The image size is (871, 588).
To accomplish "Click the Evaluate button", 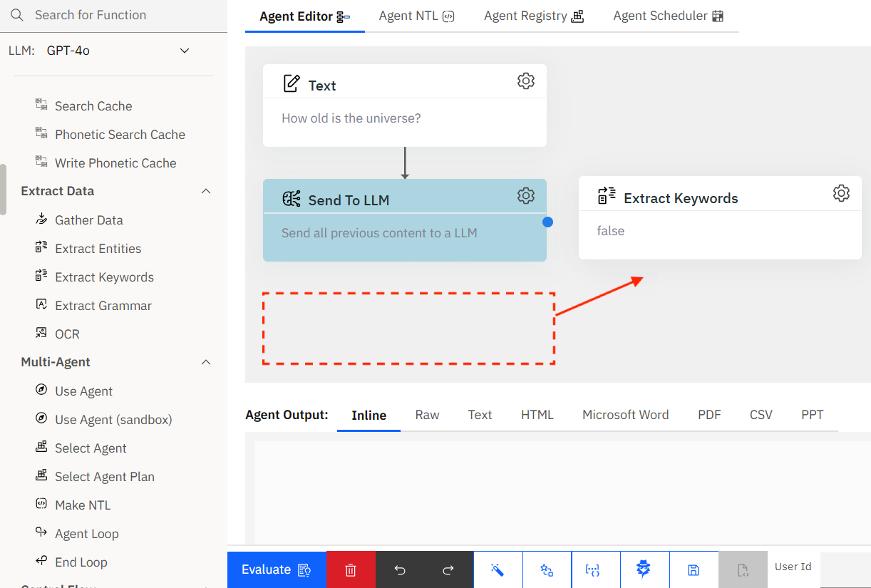I will click(x=277, y=569).
